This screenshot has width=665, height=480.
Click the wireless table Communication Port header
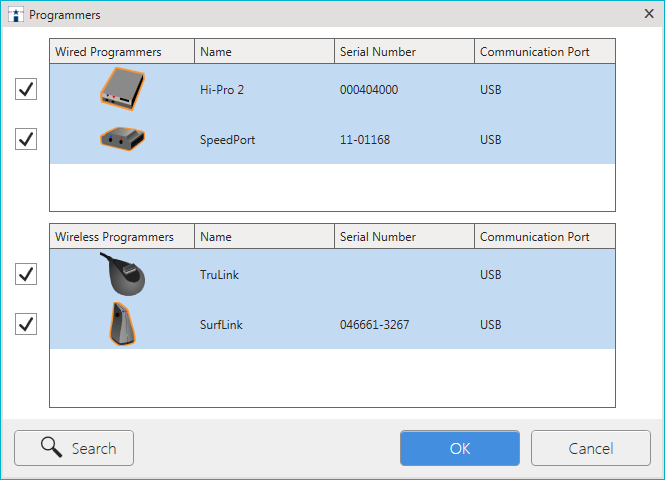[545, 236]
